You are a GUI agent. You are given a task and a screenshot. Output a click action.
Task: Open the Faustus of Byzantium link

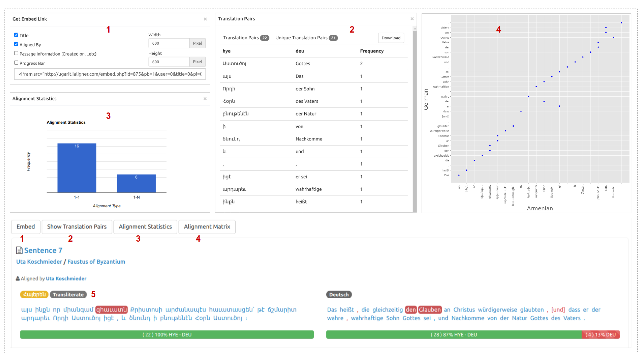tap(96, 261)
